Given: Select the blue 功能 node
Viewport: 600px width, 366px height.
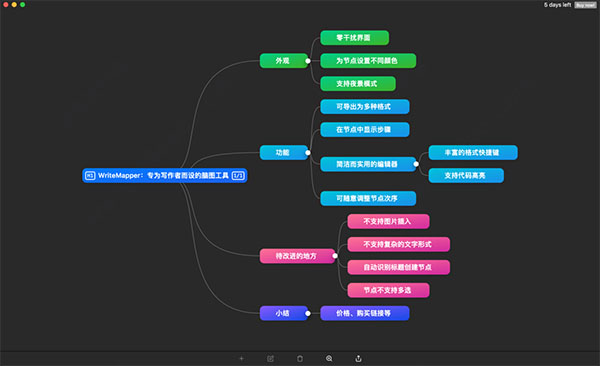Looking at the screenshot, I should click(283, 153).
